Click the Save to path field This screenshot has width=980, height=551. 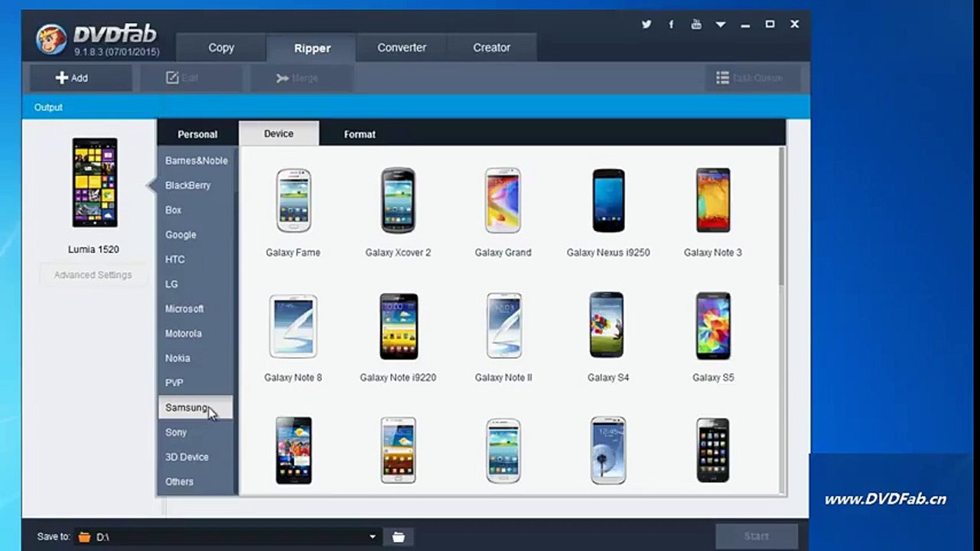(x=227, y=537)
